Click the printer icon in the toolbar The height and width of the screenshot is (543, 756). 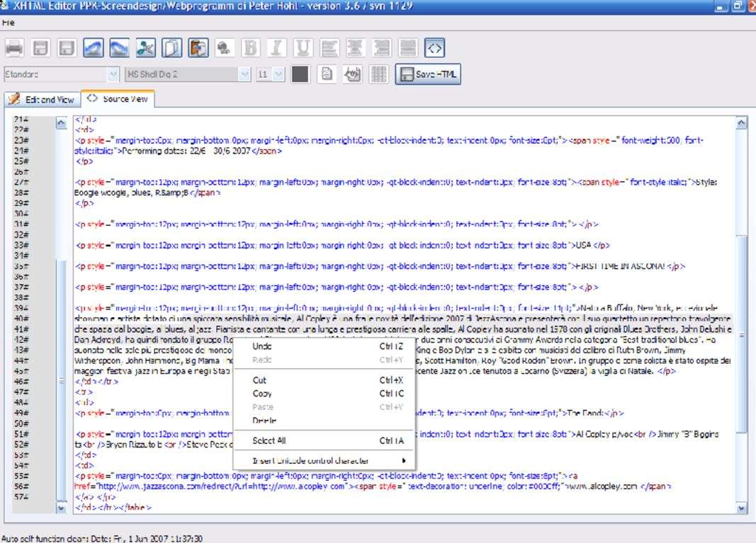(x=16, y=47)
